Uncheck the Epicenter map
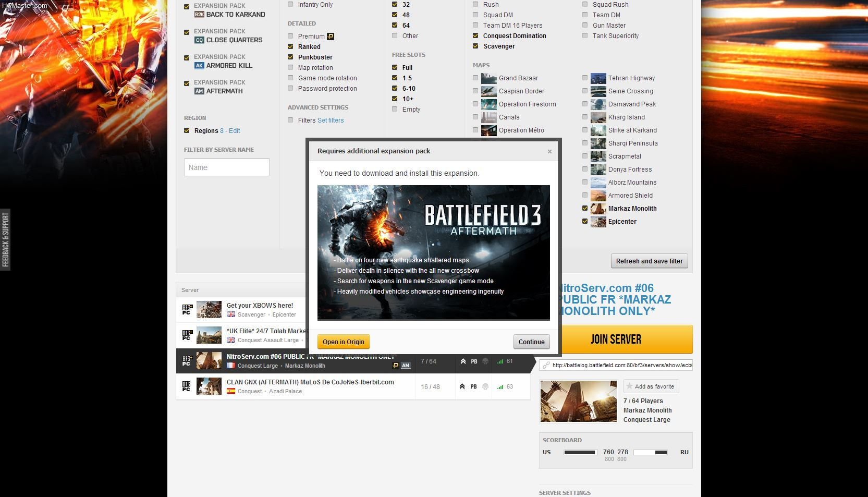This screenshot has width=868, height=497. click(x=585, y=221)
